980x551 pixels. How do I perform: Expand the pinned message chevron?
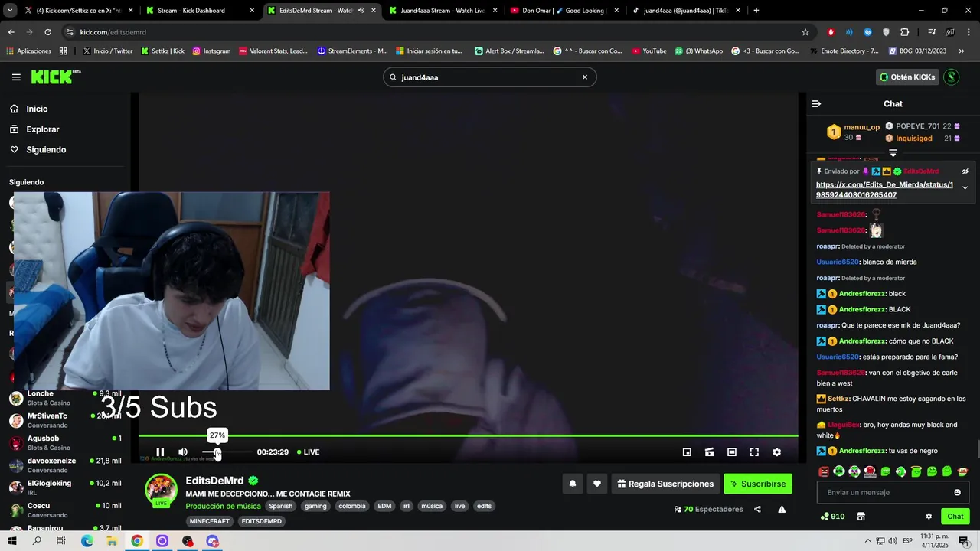(965, 188)
